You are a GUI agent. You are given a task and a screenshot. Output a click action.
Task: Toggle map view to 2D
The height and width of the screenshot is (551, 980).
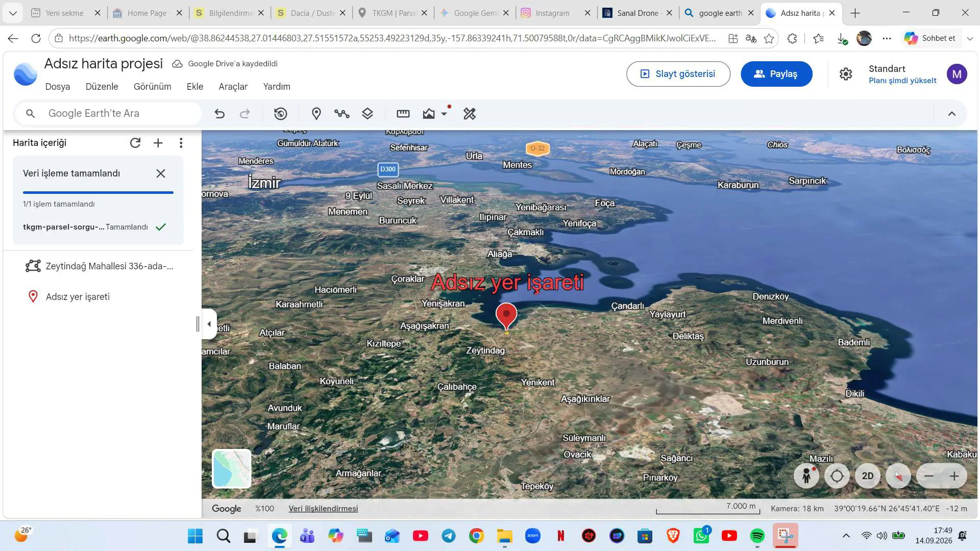pos(868,476)
